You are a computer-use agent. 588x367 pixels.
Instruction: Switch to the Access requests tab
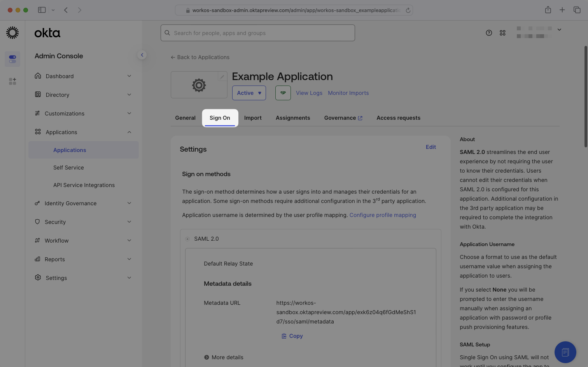pos(398,118)
